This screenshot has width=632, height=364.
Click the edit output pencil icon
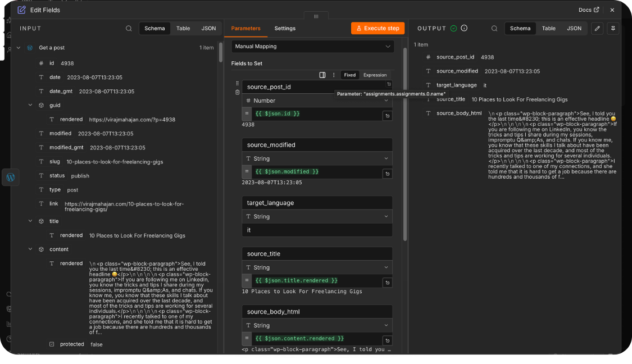[x=597, y=29]
